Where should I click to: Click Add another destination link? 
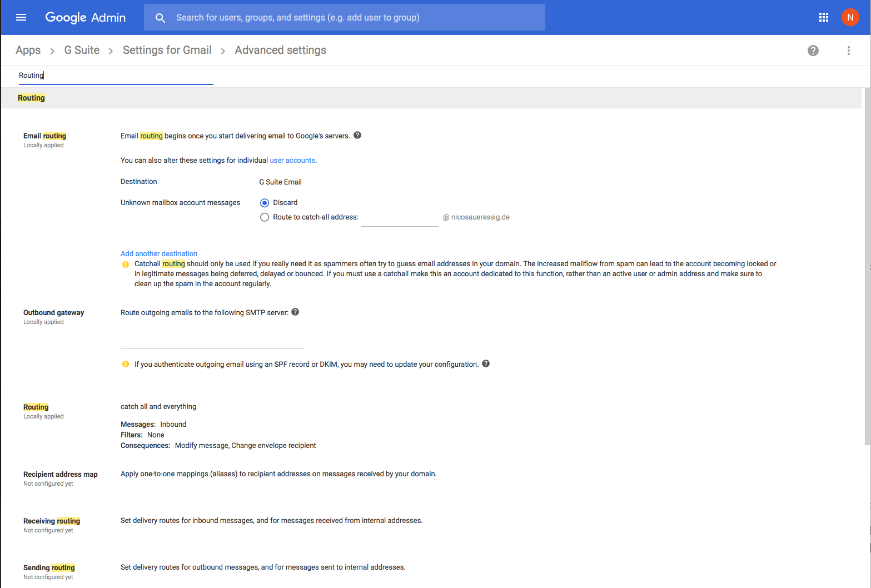tap(159, 253)
